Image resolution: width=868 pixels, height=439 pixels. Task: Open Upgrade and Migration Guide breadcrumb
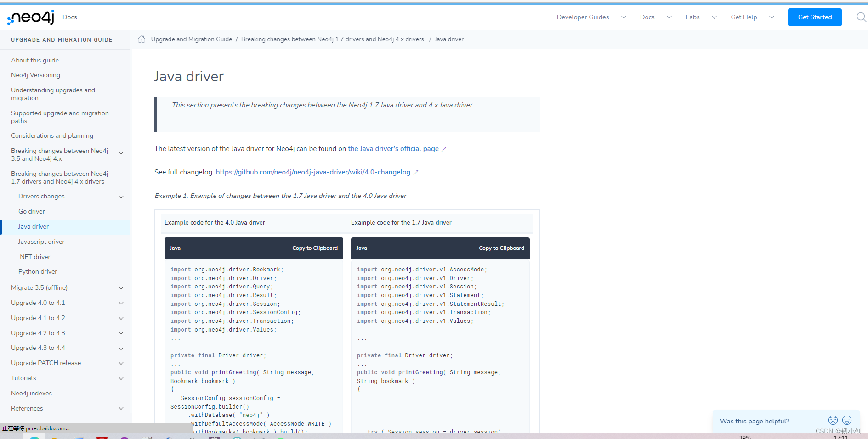pos(192,39)
